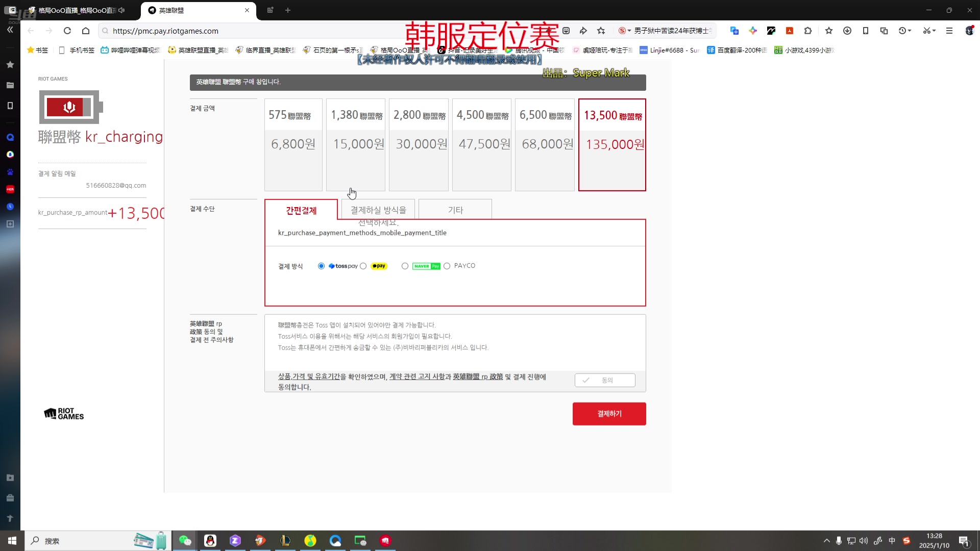Open Windows Start menu
The image size is (980, 551).
(12, 541)
